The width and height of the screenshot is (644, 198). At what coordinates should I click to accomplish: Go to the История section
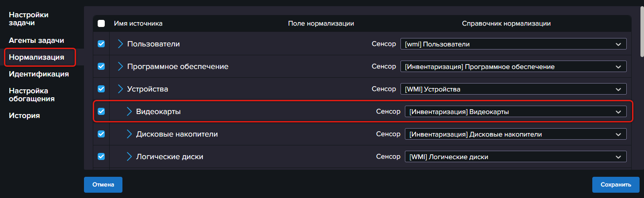[24, 116]
